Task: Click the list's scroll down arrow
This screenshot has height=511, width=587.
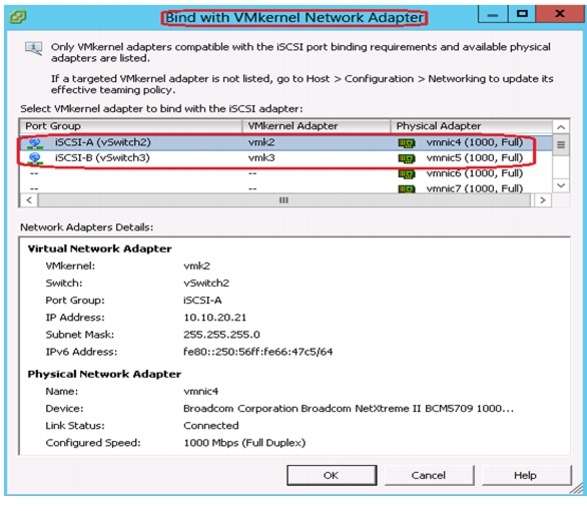Action: click(x=561, y=185)
